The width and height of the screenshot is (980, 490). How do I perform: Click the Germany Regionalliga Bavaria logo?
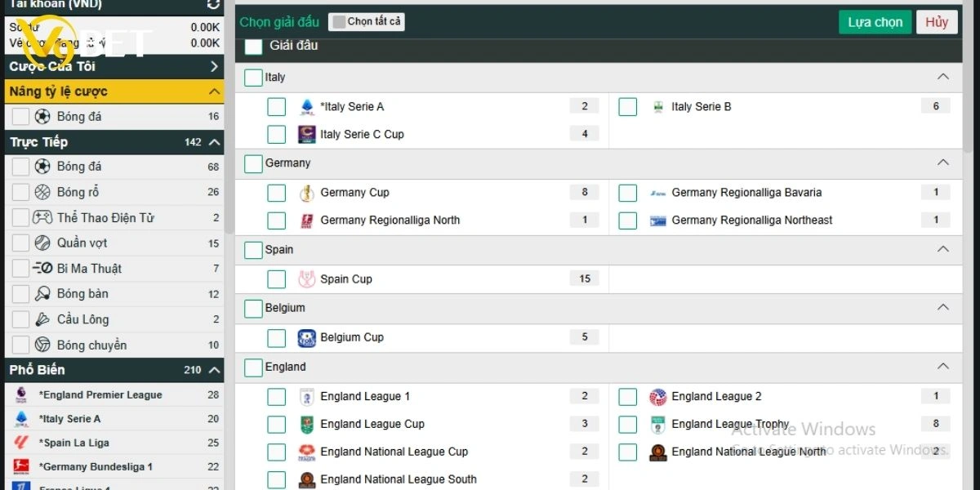658,193
